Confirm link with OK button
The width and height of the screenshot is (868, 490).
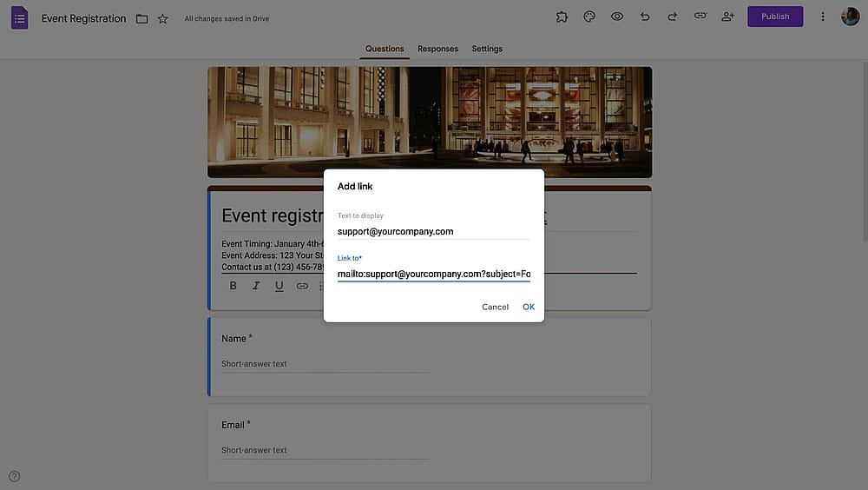(x=529, y=307)
